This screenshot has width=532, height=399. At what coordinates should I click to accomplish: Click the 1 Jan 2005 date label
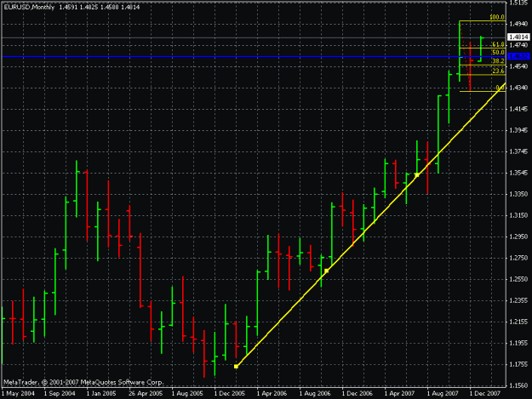[101, 394]
